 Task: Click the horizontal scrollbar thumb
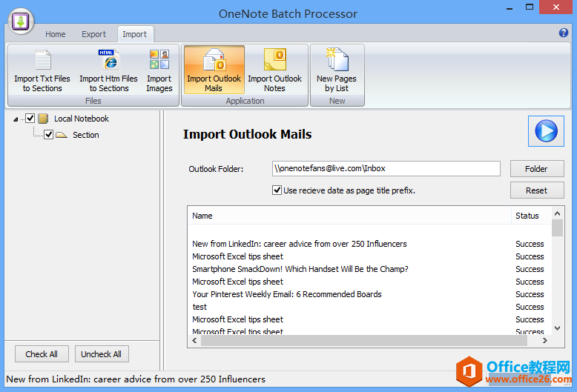click(x=364, y=341)
